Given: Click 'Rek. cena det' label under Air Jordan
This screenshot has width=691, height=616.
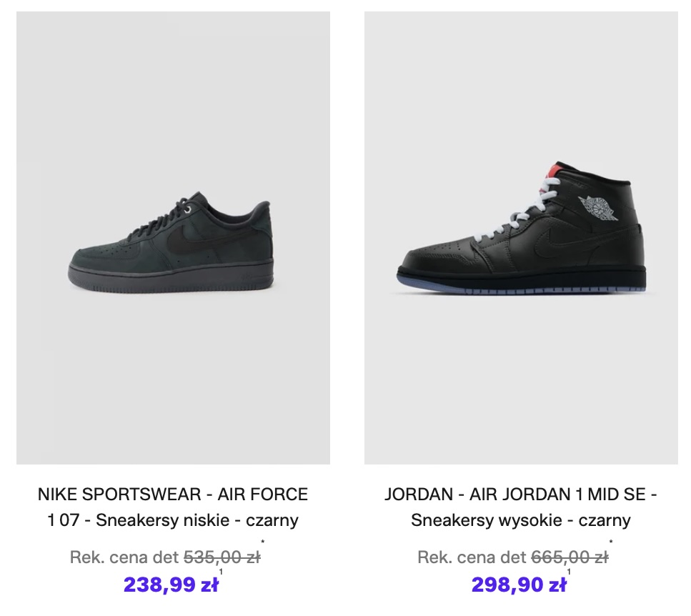Looking at the screenshot, I should pyautogui.click(x=472, y=557).
